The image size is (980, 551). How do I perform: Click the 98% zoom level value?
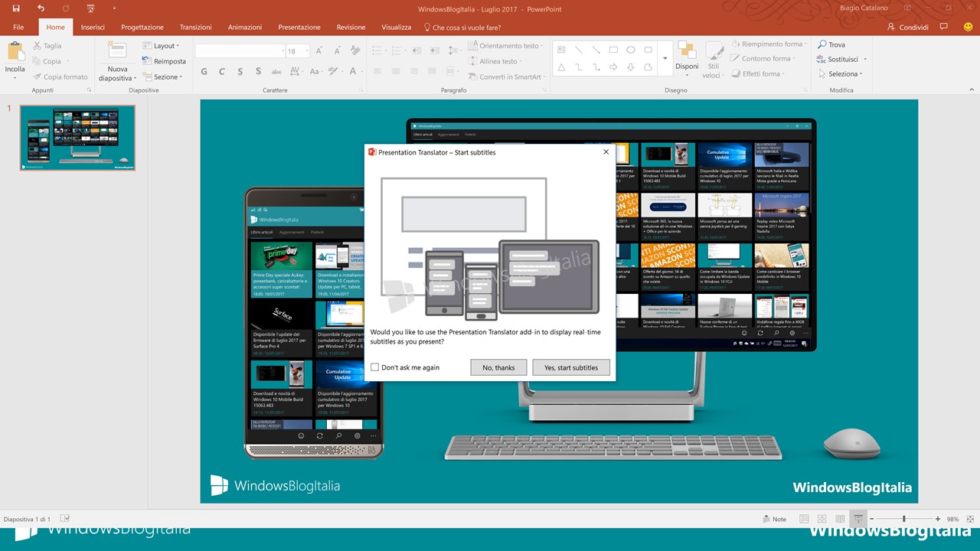[x=952, y=519]
